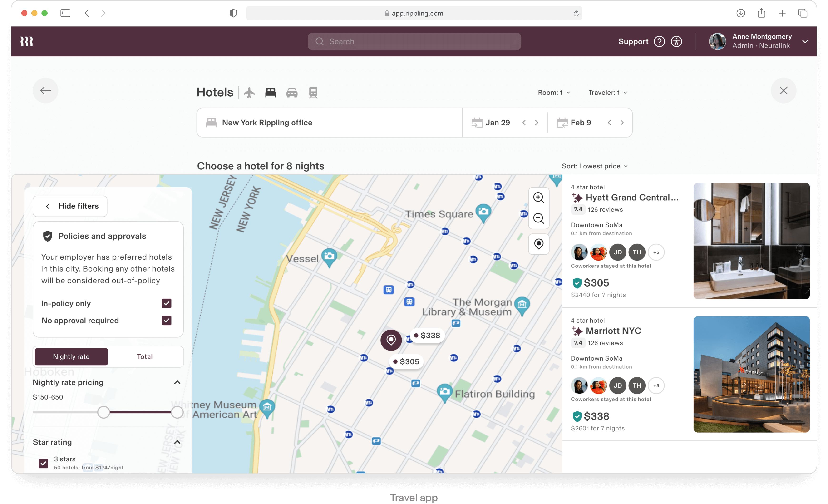Move check-in date Jan 29 later

537,123
